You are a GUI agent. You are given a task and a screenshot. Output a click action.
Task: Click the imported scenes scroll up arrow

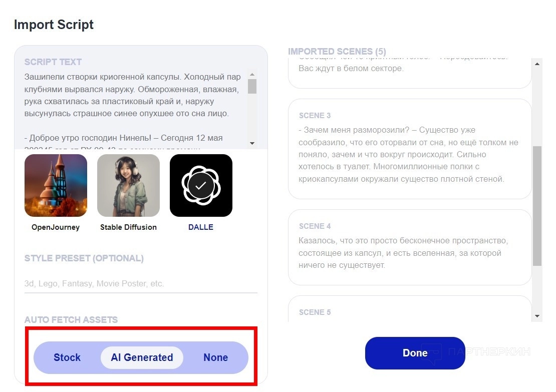tap(537, 64)
